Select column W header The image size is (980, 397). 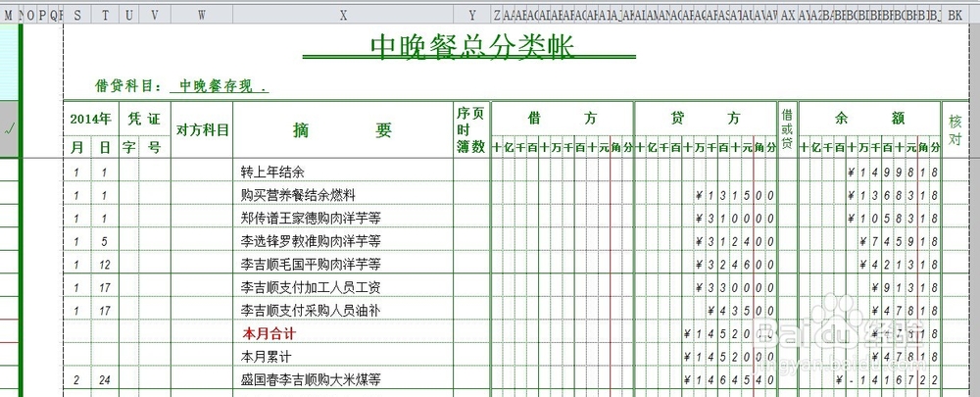pos(201,16)
